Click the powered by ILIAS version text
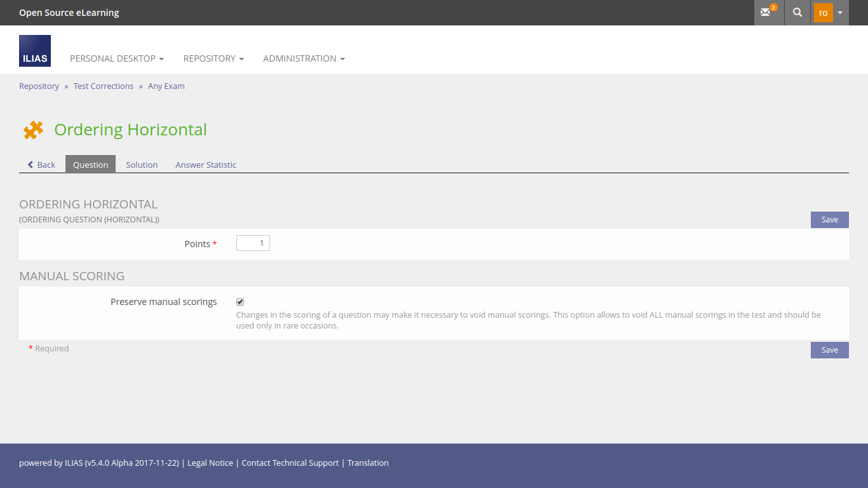 click(x=100, y=463)
